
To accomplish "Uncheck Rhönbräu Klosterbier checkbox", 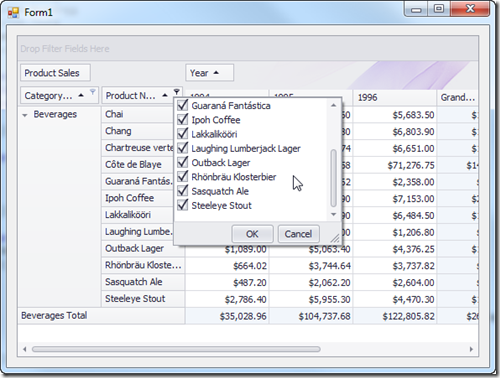I will tap(183, 176).
